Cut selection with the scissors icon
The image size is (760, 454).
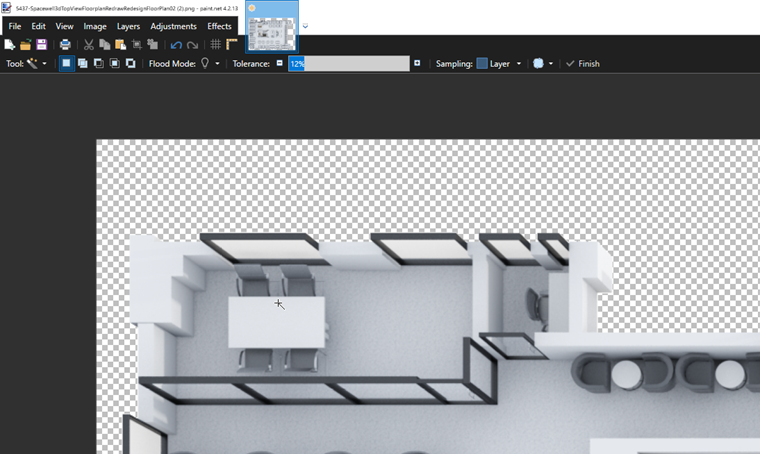pyautogui.click(x=89, y=45)
